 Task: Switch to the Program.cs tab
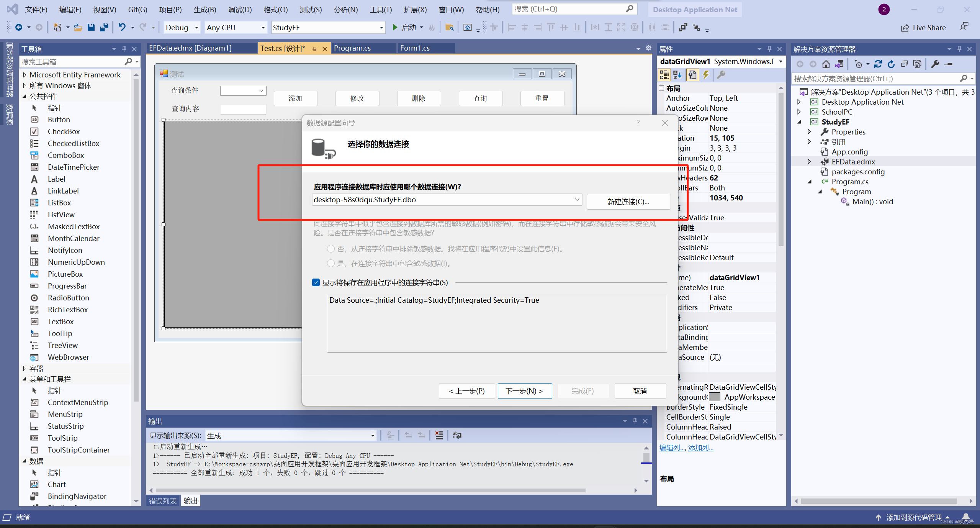point(352,48)
